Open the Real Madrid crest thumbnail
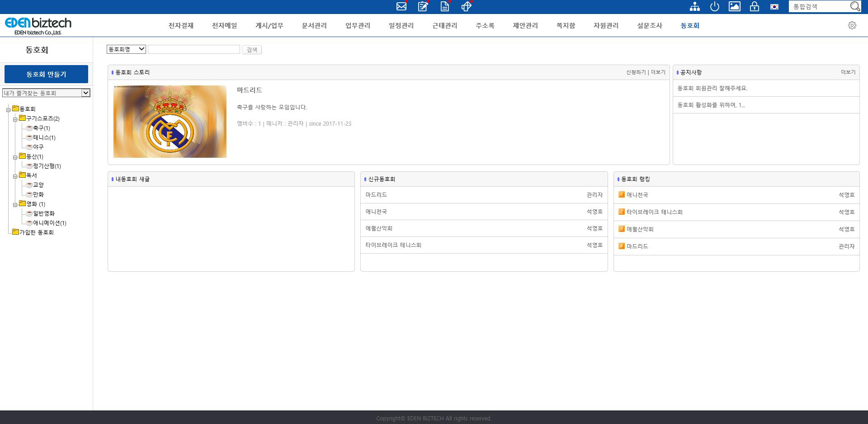The height and width of the screenshot is (424, 868). [x=170, y=122]
